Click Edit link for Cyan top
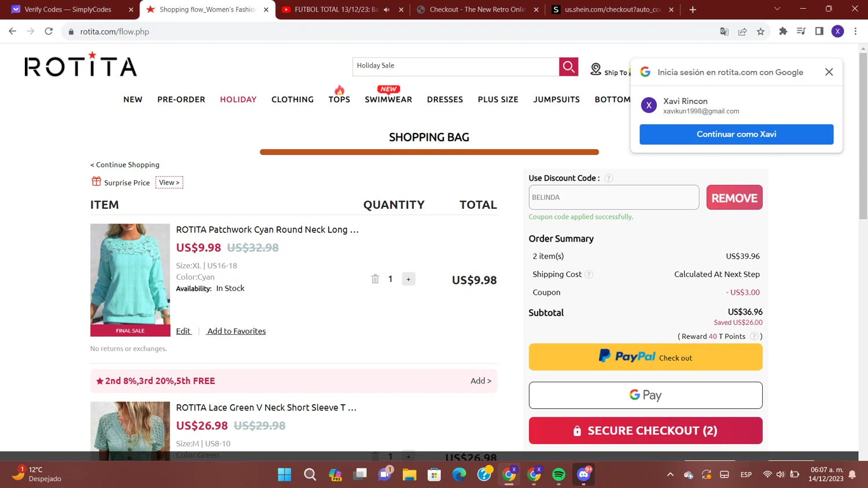The width and height of the screenshot is (868, 488). tap(183, 331)
